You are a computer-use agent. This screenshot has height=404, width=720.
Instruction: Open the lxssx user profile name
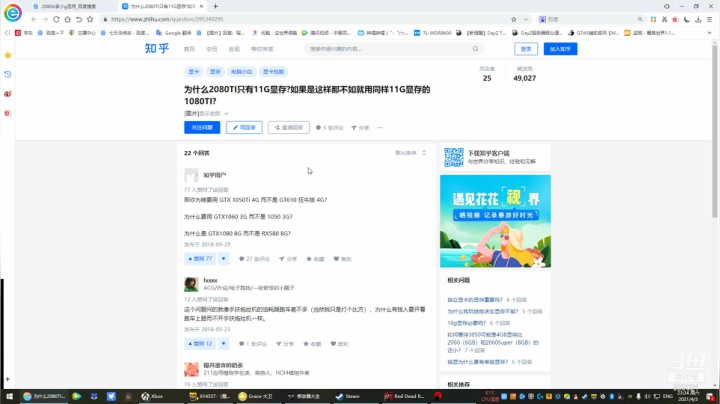[210, 280]
